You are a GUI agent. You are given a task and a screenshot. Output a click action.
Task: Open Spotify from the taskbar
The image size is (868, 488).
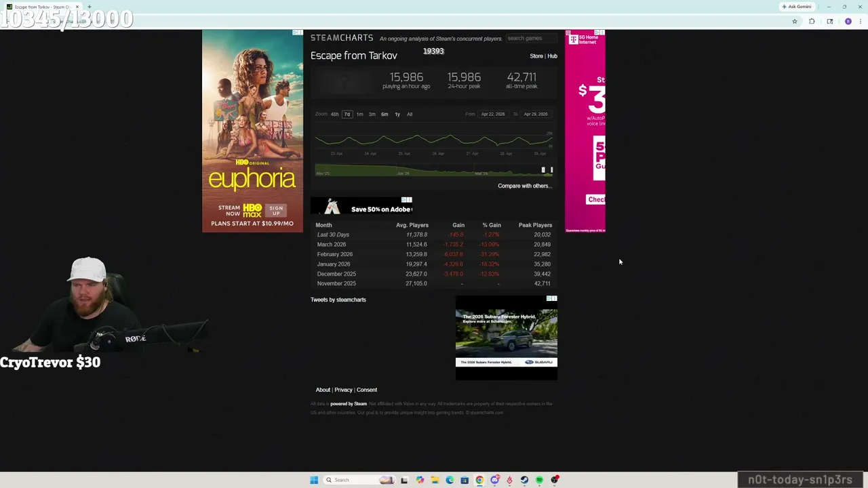(x=539, y=480)
